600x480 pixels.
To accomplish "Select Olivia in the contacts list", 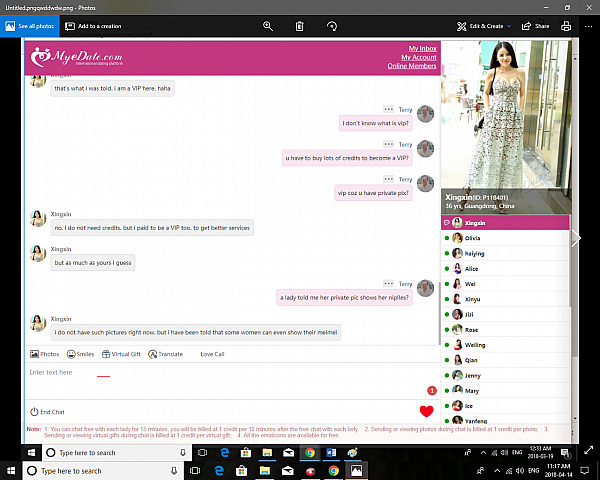I will click(472, 238).
